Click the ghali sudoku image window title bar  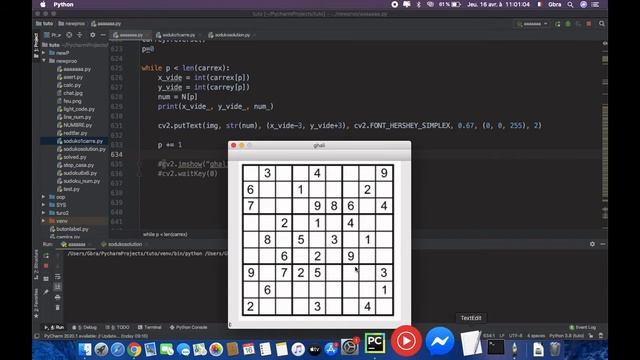319,145
